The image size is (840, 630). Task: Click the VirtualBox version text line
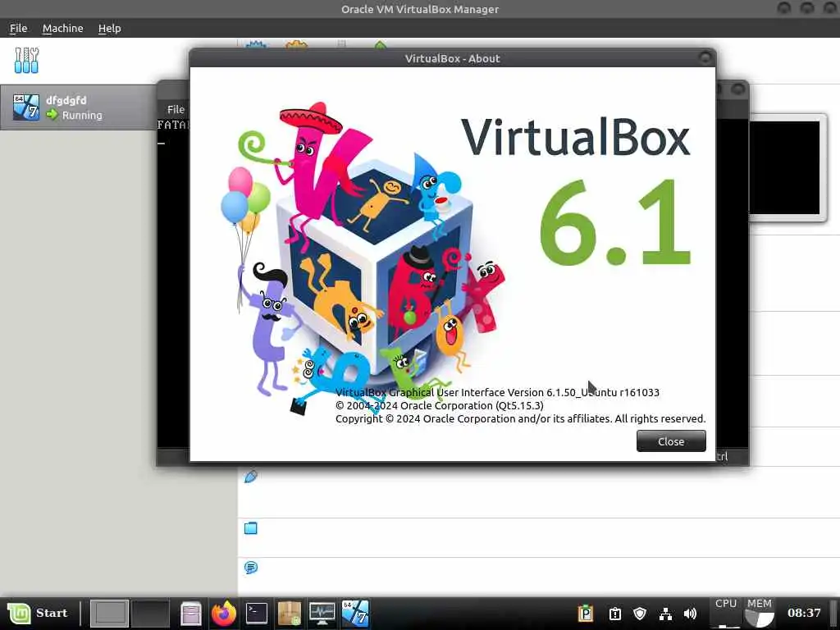click(497, 393)
